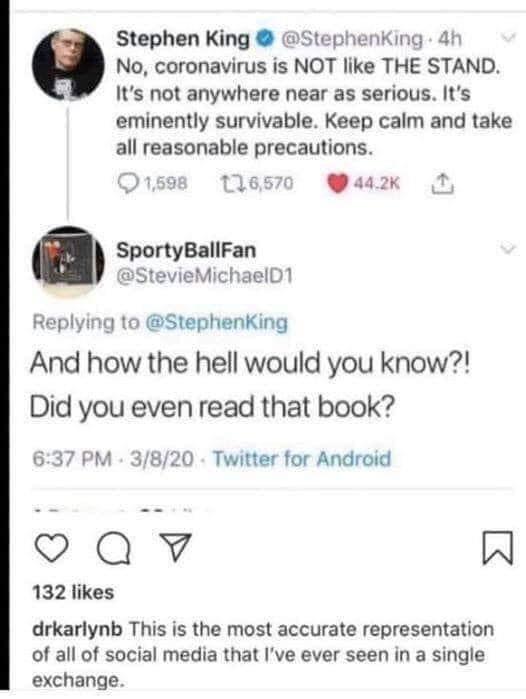The width and height of the screenshot is (526, 699).
Task: Tap the red heart icon with 44.2K
Action: click(x=337, y=183)
